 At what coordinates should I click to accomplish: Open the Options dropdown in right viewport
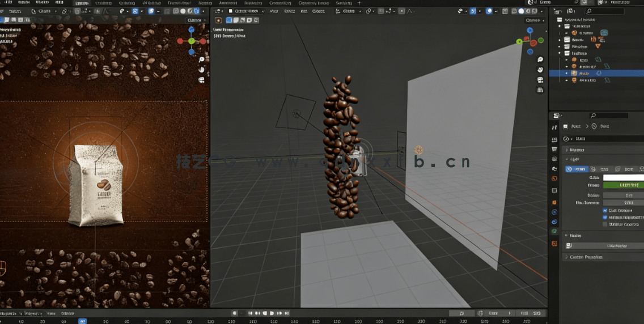point(534,20)
